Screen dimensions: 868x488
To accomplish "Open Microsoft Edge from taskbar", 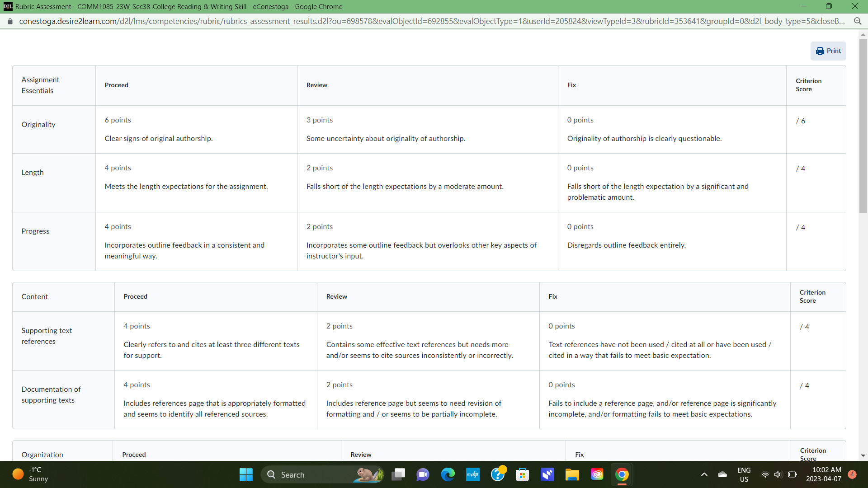I will pos(448,474).
